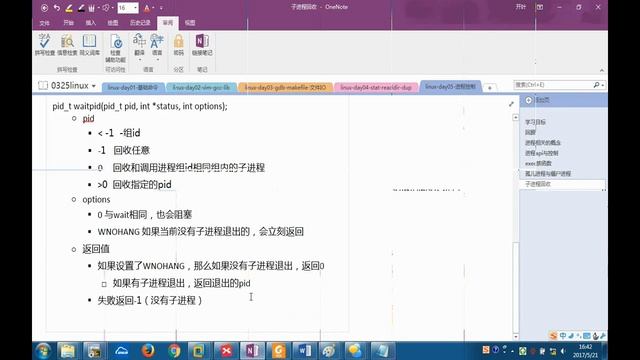Viewport: 640px width, 360px height.
Task: Open the linux-day05 进程控制 section tab
Action: [x=450, y=87]
